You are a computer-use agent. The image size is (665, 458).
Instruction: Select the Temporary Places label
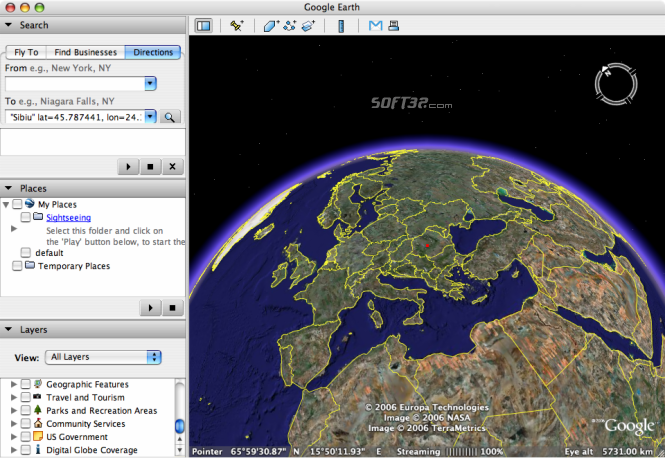pyautogui.click(x=74, y=266)
